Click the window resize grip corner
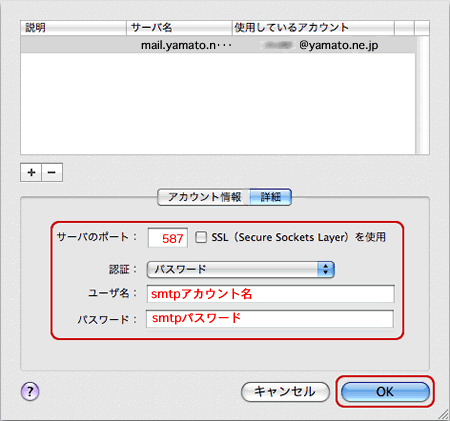The width and height of the screenshot is (450, 421). point(443,415)
